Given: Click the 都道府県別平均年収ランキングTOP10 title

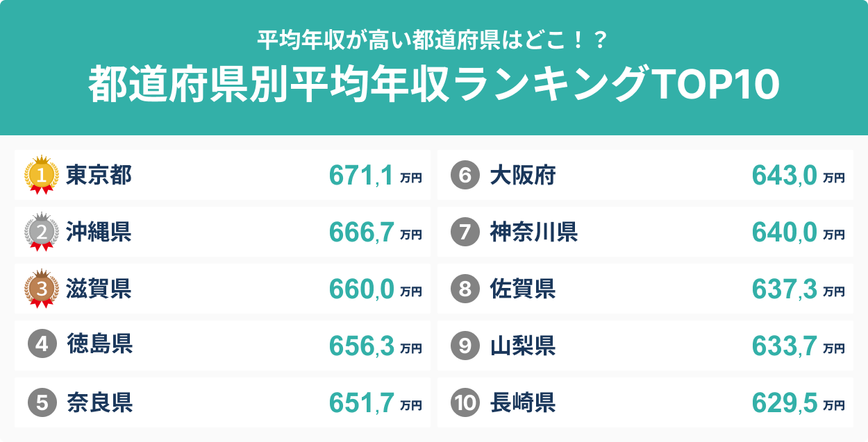Looking at the screenshot, I should coord(434,85).
